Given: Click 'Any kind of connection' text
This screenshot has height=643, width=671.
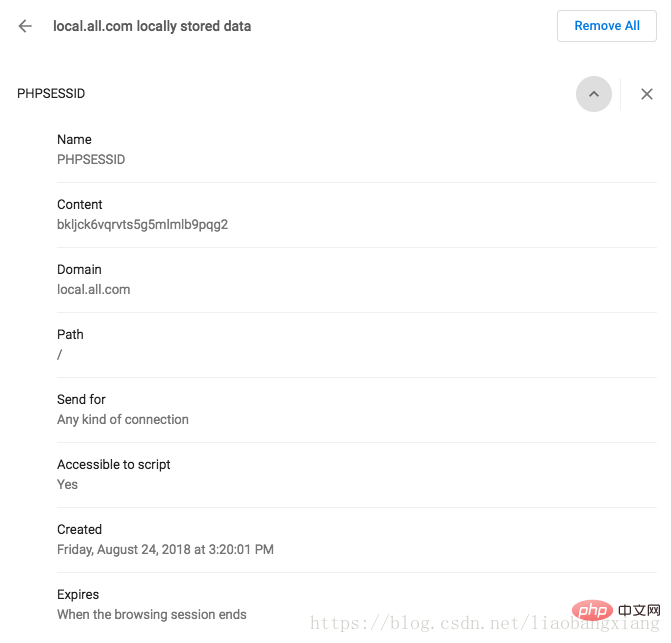Looking at the screenshot, I should pos(123,419).
